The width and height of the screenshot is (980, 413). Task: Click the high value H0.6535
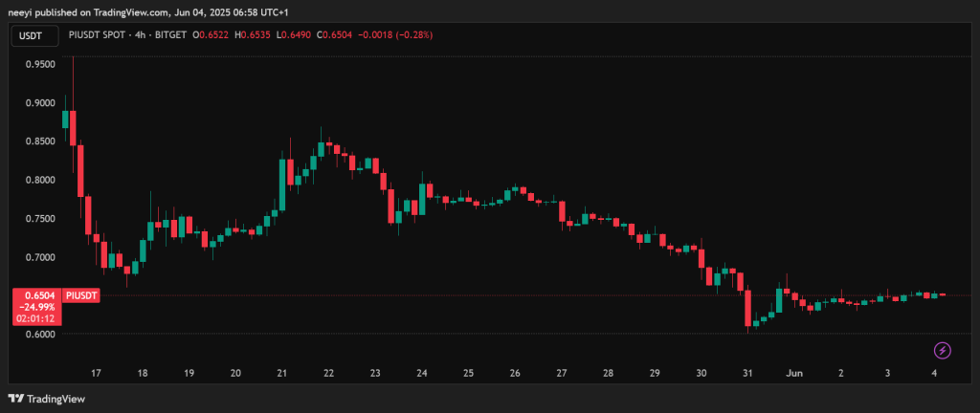click(253, 35)
